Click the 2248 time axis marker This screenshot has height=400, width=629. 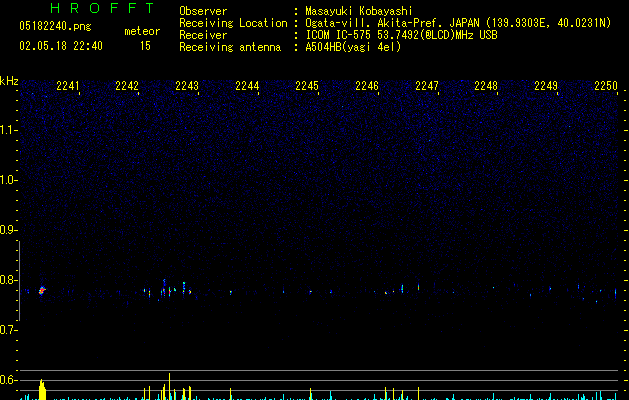click(486, 86)
